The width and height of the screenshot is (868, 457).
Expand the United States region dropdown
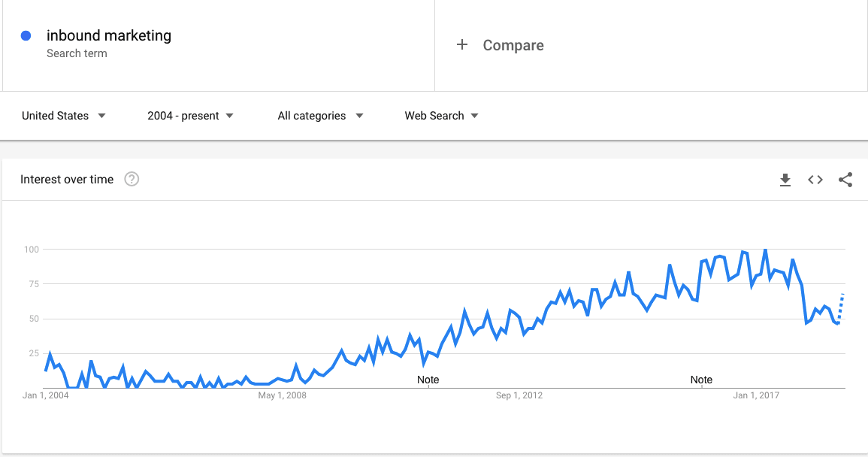tap(64, 116)
